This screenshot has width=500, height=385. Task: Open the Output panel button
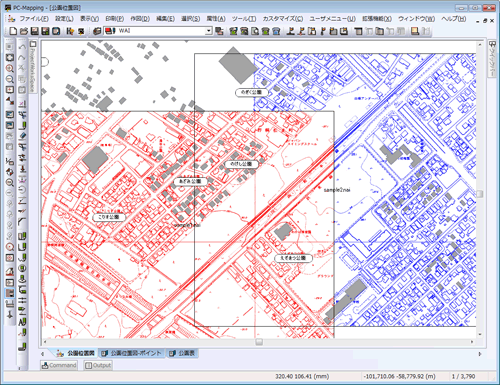click(x=98, y=365)
